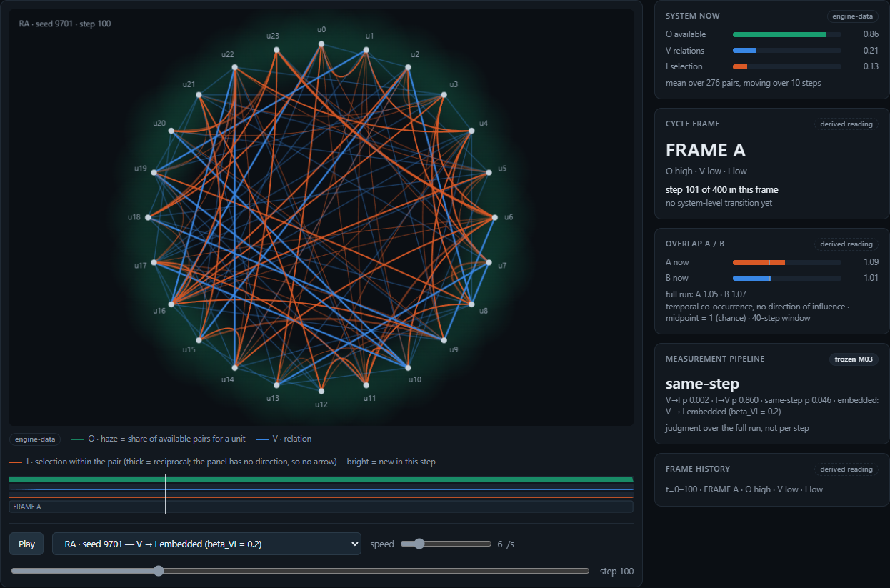Viewport: 890px width, 588px height.
Task: Select node u23 in the graph
Action: tap(276, 50)
